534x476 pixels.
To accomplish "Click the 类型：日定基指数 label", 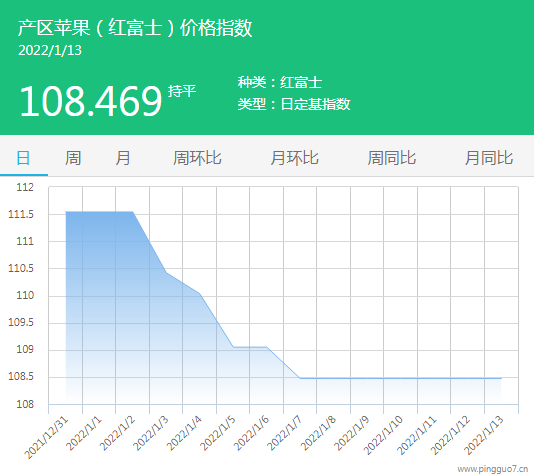I will 294,104.
